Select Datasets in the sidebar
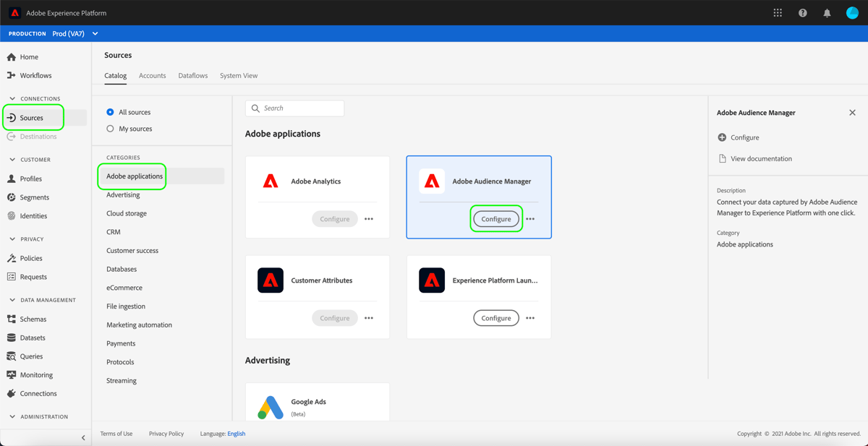Screen dimensions: 868x446 [x=30, y=338]
